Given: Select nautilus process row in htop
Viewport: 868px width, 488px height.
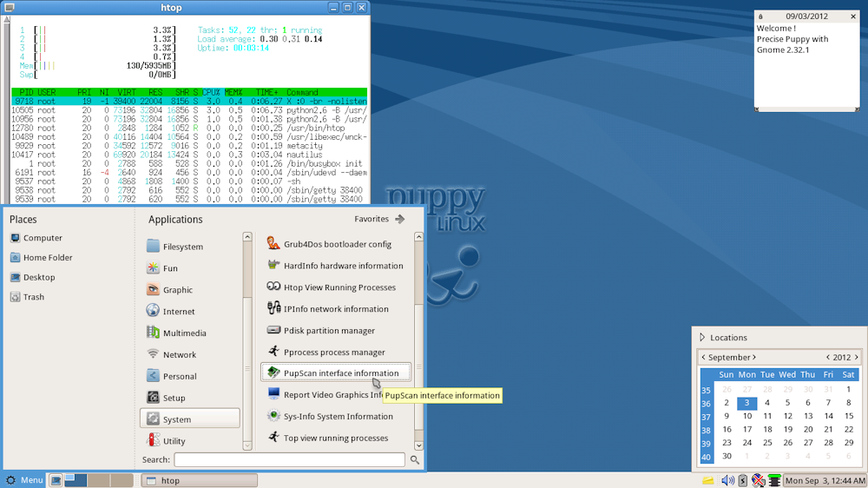Looking at the screenshot, I should 188,155.
